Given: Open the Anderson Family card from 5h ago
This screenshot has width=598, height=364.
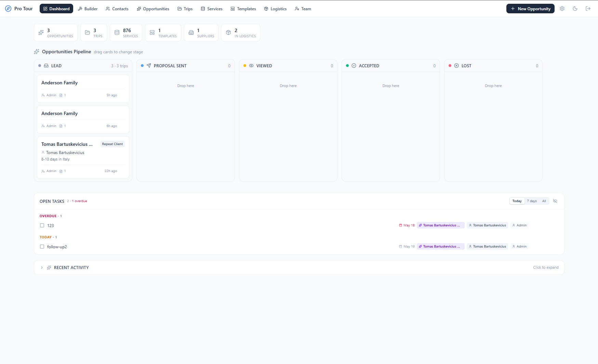Looking at the screenshot, I should [83, 89].
